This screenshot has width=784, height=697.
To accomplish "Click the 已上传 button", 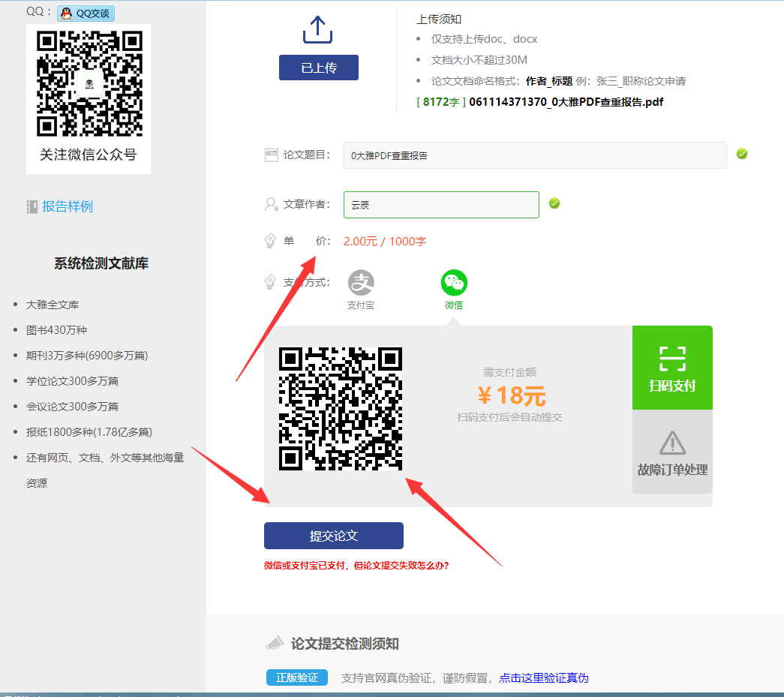I will click(319, 68).
